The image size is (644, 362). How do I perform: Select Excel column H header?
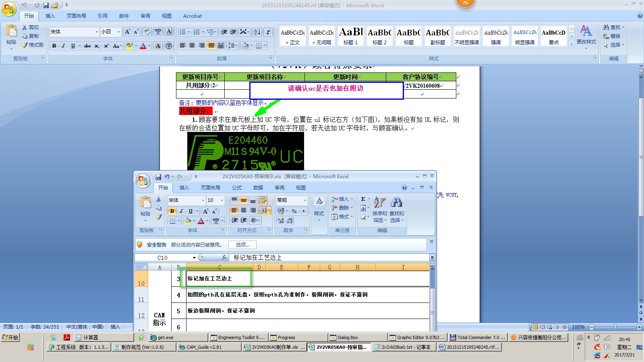tap(357, 267)
